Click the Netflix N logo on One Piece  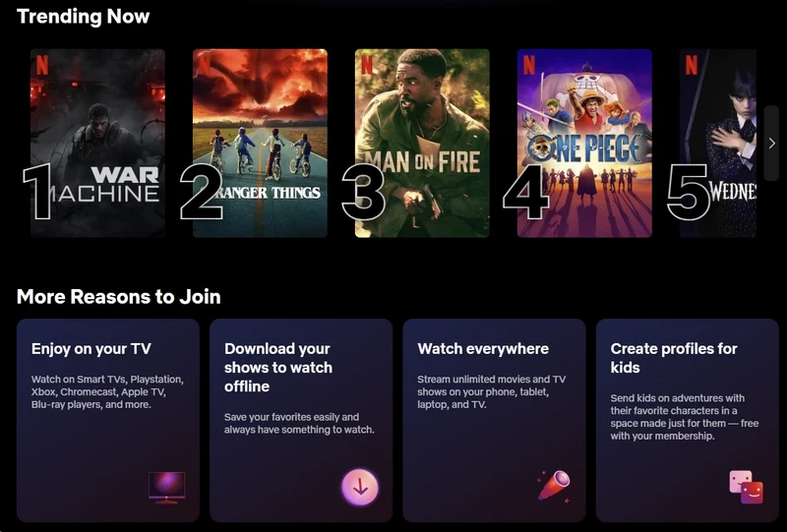point(529,65)
